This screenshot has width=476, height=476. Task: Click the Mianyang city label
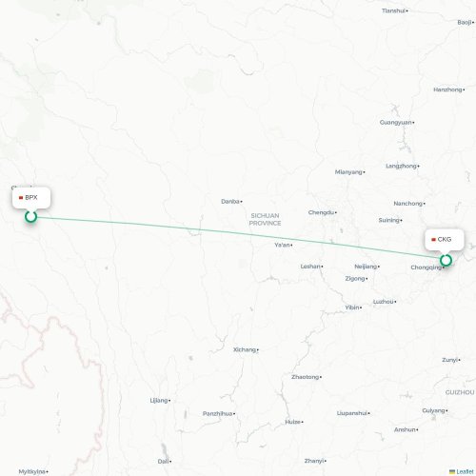348,172
